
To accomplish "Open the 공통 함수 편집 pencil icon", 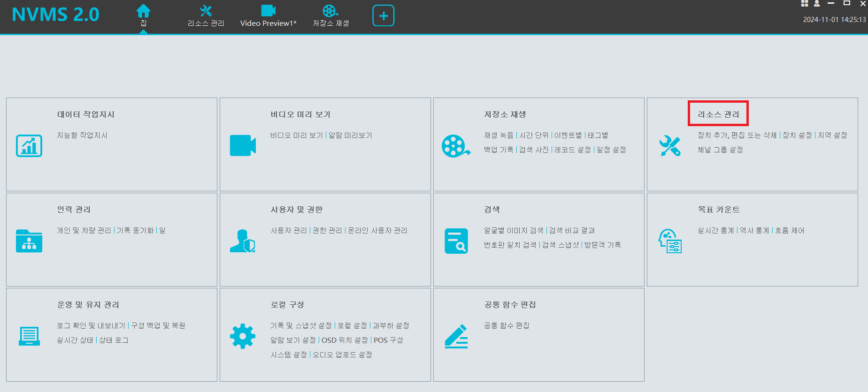I will 456,336.
